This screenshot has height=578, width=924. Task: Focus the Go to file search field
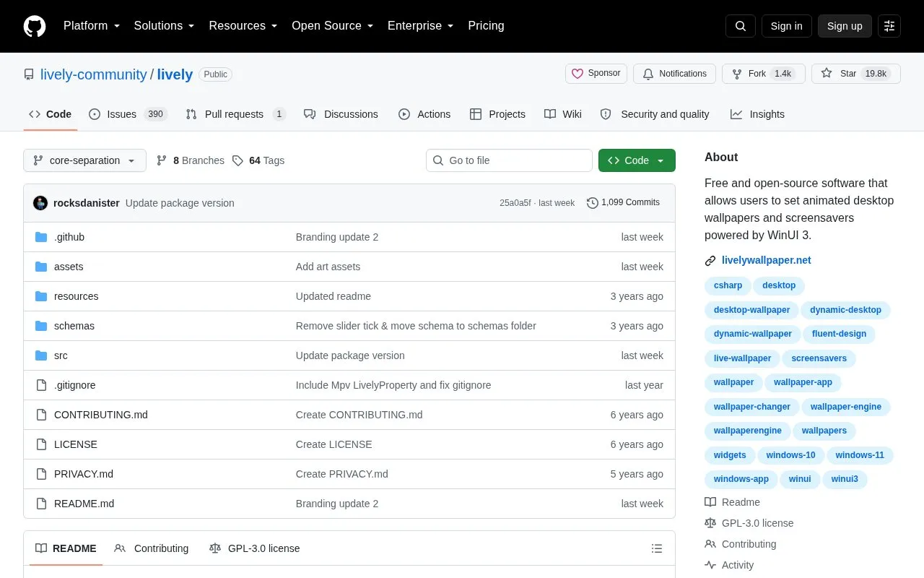509,160
